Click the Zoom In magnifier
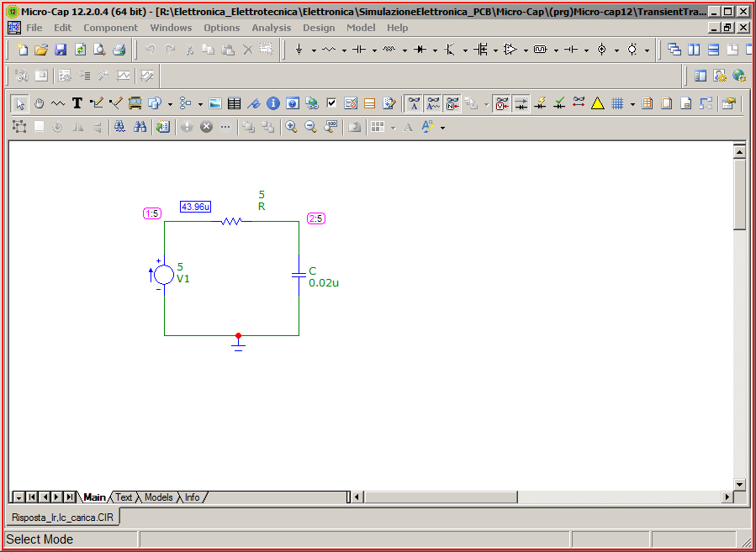Viewport: 756px width, 552px height. (291, 127)
